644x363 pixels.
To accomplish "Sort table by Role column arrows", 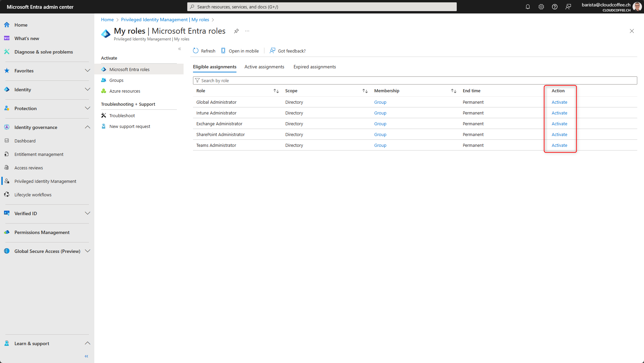I will [x=276, y=91].
